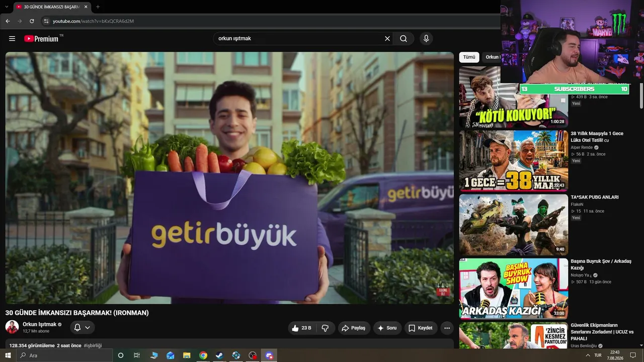Screen dimensions: 644x362
Task: Like the video with 23 B likes
Action: pyautogui.click(x=301, y=328)
